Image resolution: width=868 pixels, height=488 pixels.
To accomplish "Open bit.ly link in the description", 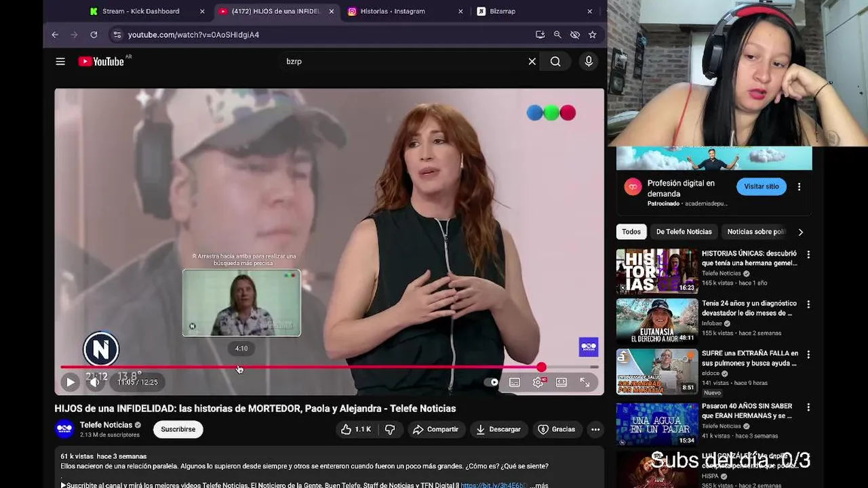I will (x=494, y=485).
